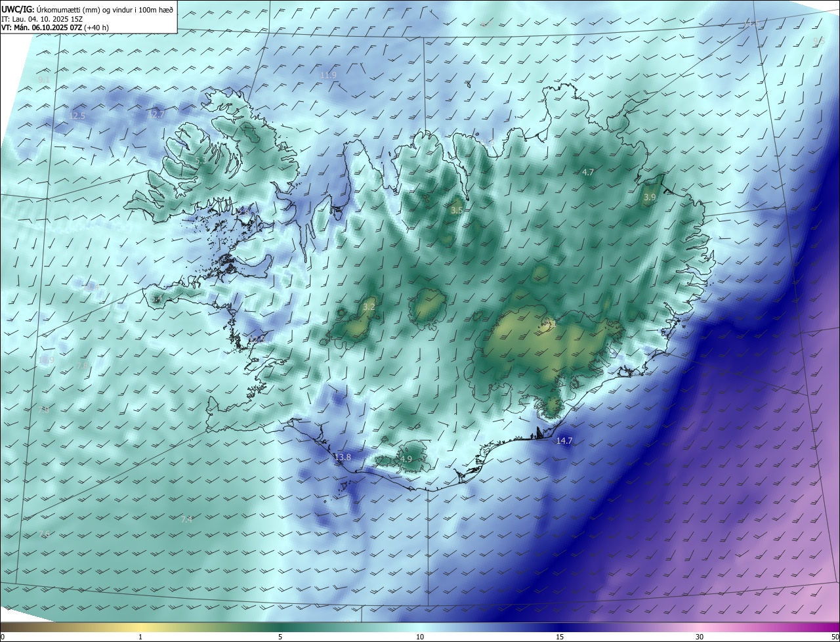The height and width of the screenshot is (642, 840).
Task: Click the 7.4 value southwest of Iceland
Action: pyautogui.click(x=186, y=519)
